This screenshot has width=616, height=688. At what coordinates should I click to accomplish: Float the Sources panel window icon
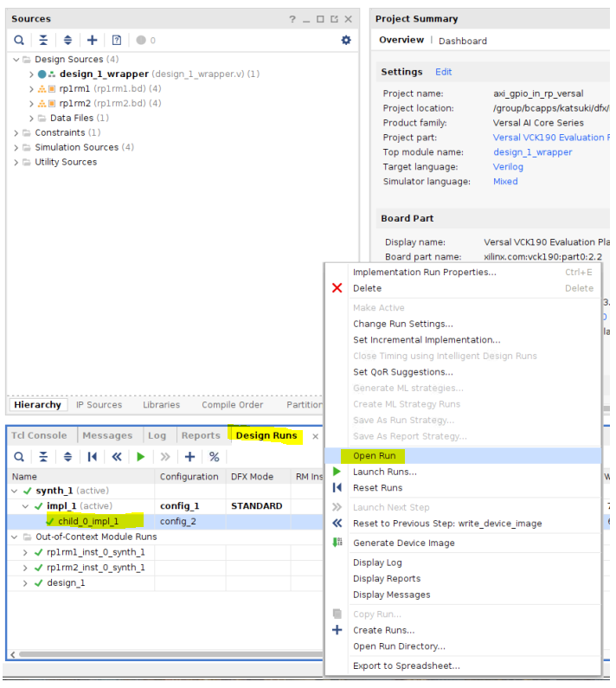pos(334,19)
